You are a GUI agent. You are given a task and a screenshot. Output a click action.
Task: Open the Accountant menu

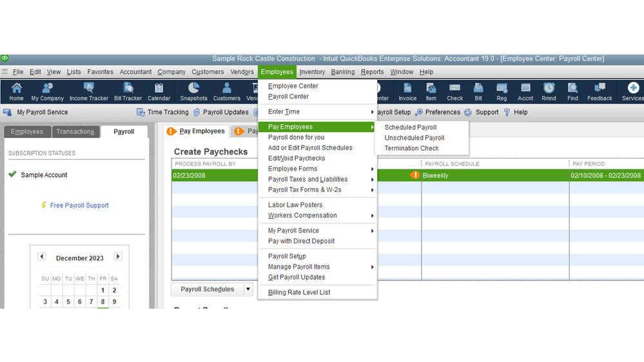135,72
